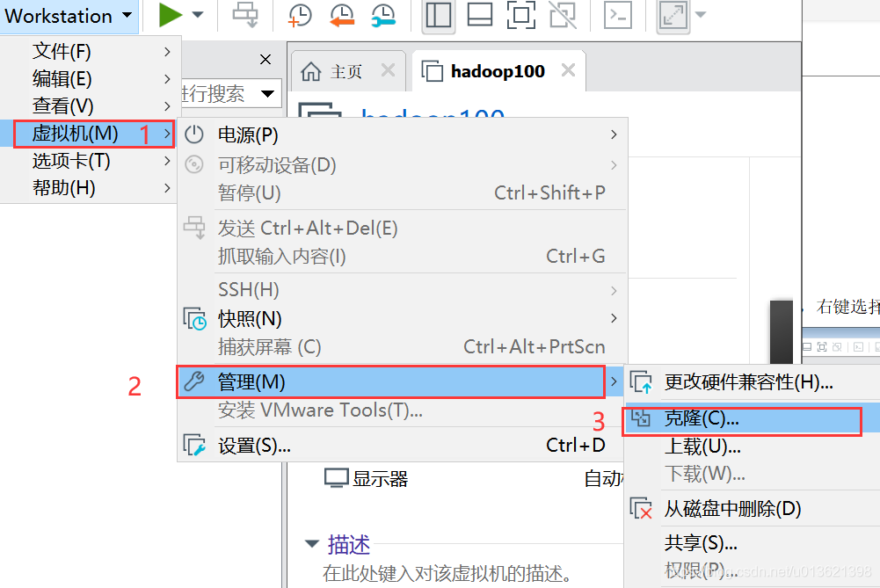The image size is (880, 588).
Task: Close the hadoop100 tab
Action: click(568, 70)
